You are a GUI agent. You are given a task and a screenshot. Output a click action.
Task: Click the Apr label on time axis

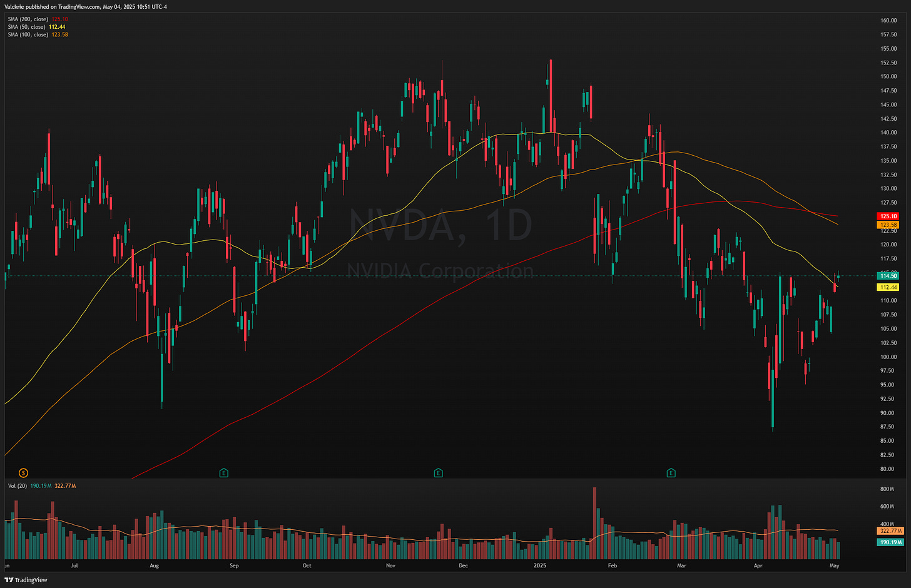pyautogui.click(x=758, y=565)
